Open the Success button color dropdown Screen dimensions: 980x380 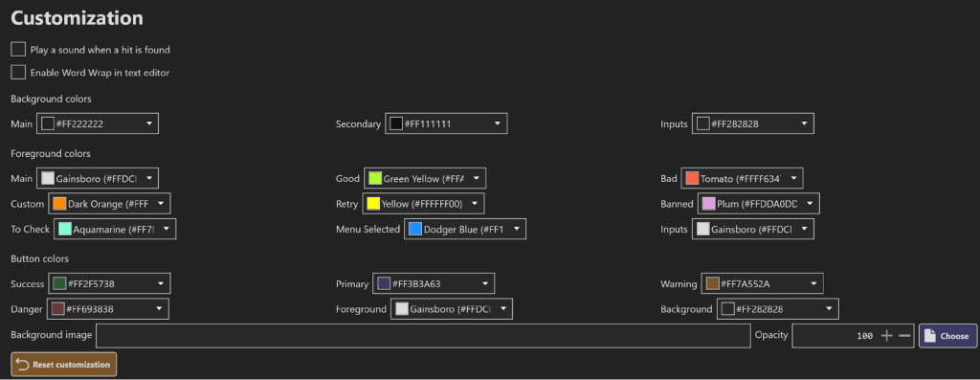109,283
